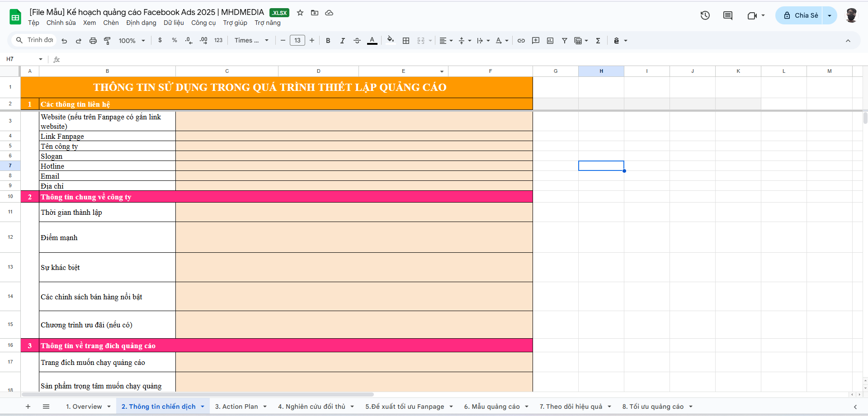Increase decimal places
868x416 pixels.
click(203, 40)
